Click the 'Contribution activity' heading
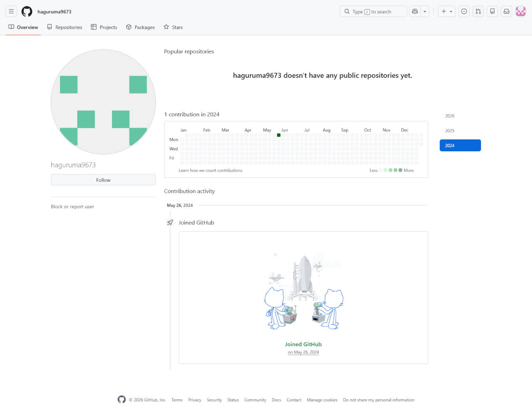The image size is (532, 418). coord(190,191)
